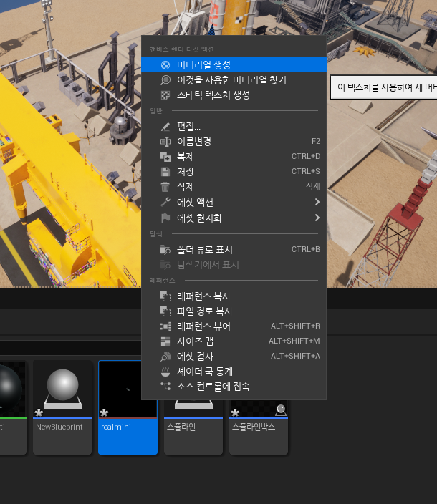Click 저장 in the context menu
The image size is (437, 504).
click(x=234, y=172)
